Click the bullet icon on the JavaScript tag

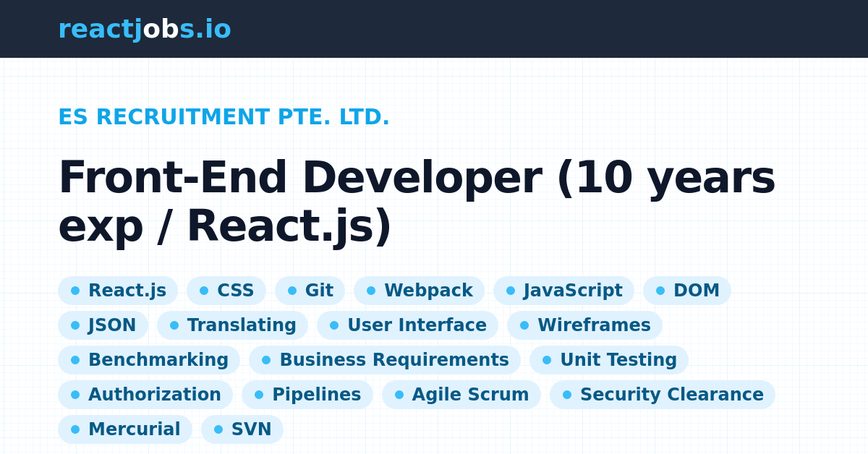pyautogui.click(x=511, y=291)
